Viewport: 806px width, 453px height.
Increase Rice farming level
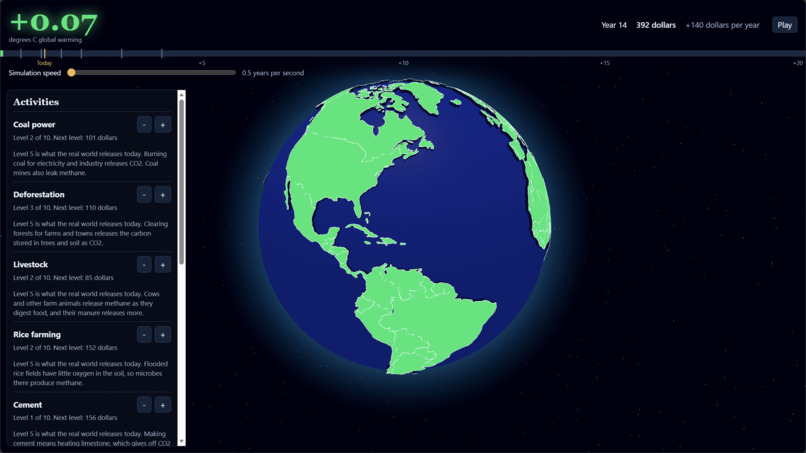(x=162, y=335)
